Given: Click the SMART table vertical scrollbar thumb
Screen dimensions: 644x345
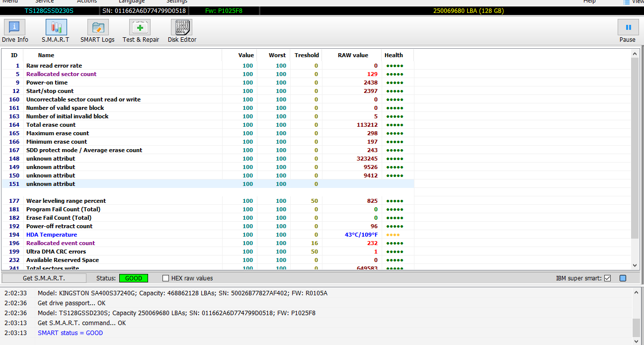Looking at the screenshot, I should coord(635,148).
